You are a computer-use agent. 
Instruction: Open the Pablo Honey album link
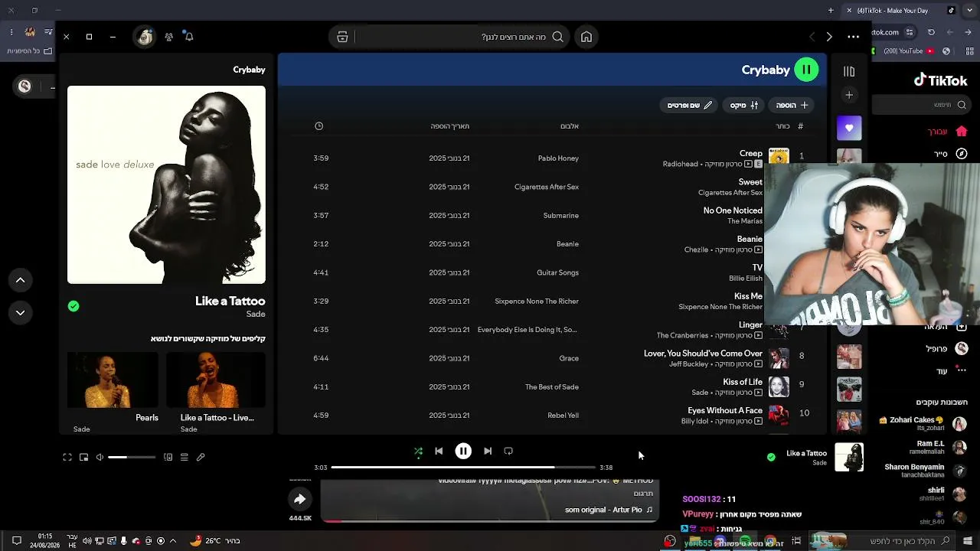pos(558,158)
